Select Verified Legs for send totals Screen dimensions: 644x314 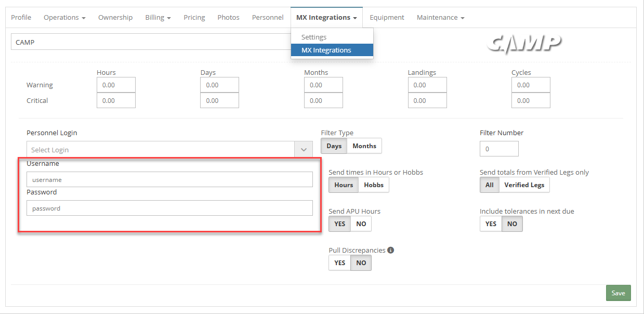click(x=524, y=185)
